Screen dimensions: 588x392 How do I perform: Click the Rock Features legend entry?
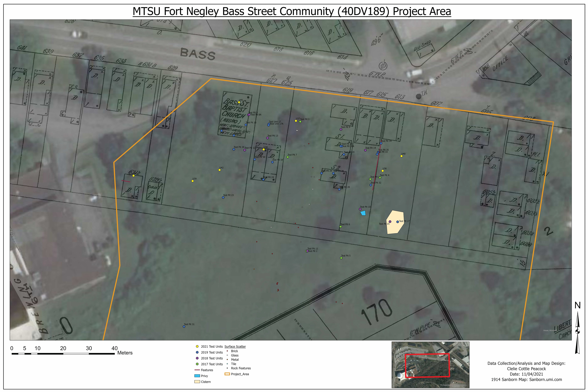239,368
